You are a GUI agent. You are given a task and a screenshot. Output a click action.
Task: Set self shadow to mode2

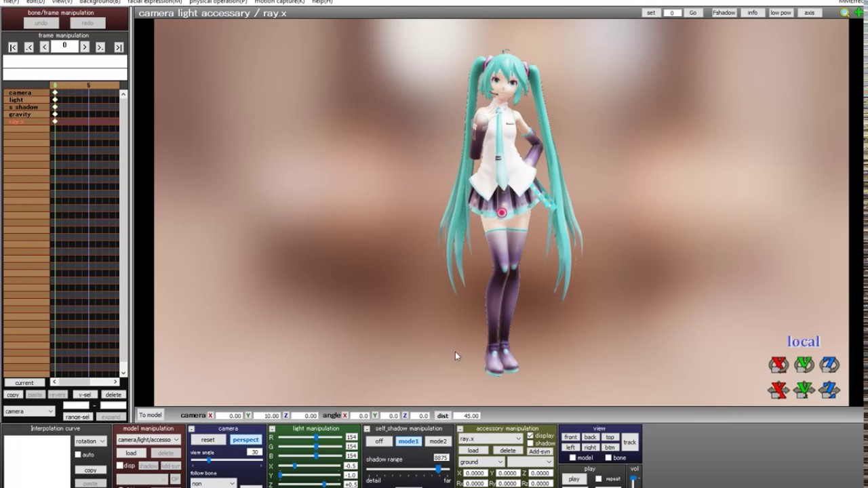coord(438,441)
